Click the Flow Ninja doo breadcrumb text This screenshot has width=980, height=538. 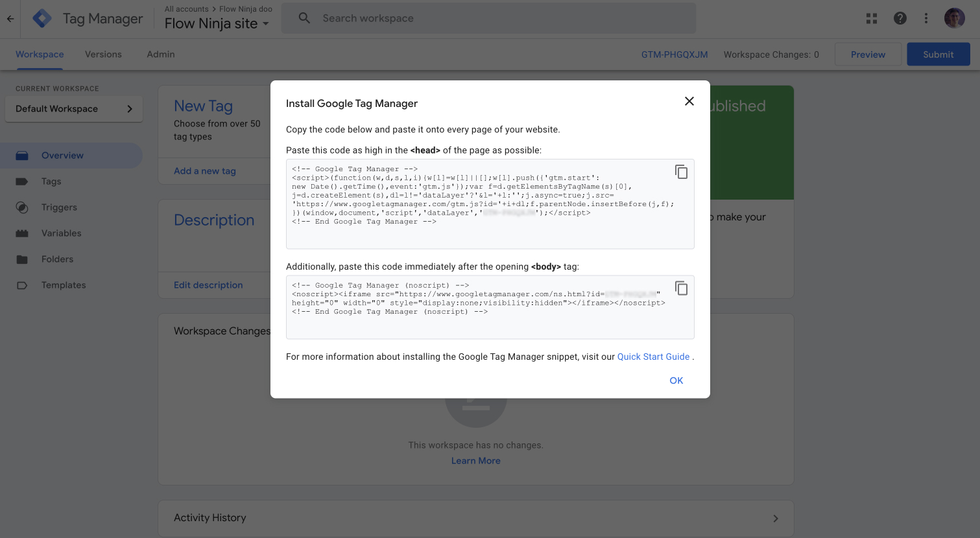coord(246,9)
